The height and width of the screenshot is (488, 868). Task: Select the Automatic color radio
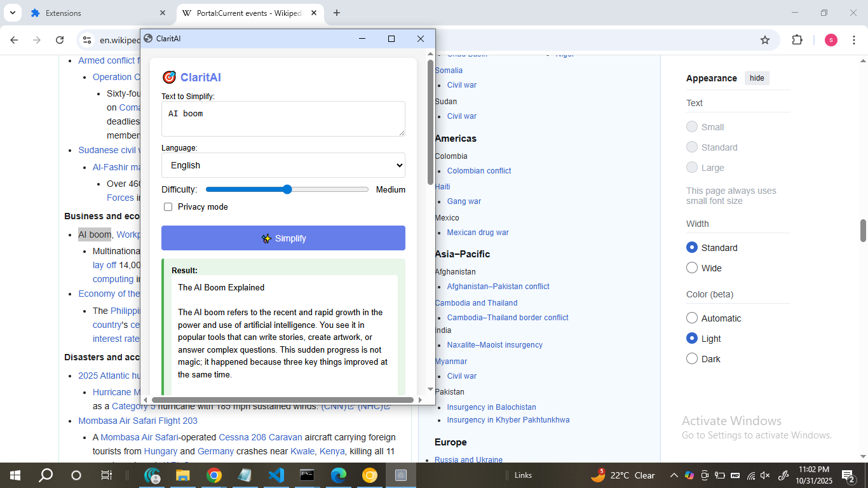tap(692, 318)
